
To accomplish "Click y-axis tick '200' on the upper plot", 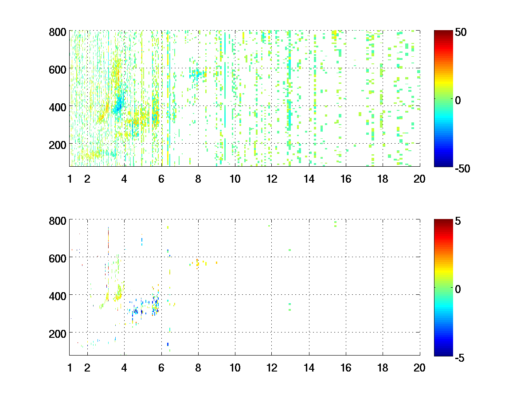I will point(59,145).
